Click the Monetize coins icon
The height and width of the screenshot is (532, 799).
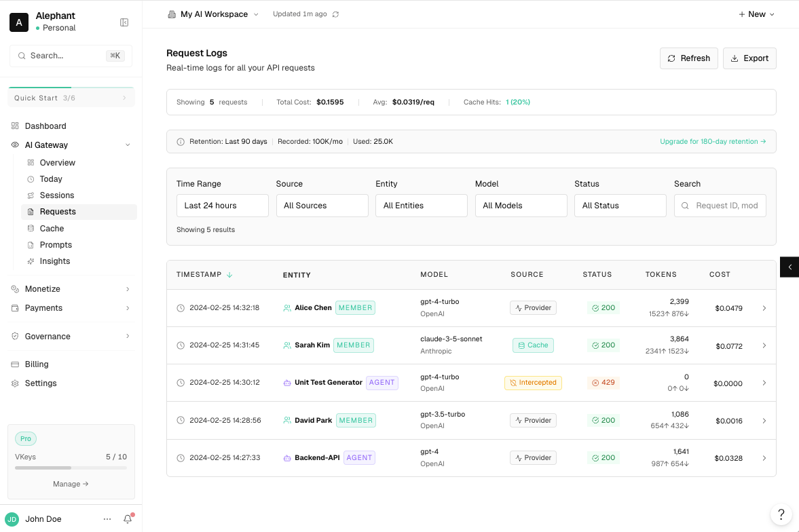tap(16, 289)
